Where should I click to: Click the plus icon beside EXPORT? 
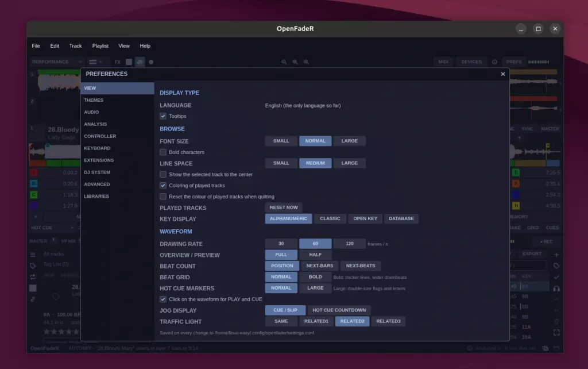(x=556, y=255)
